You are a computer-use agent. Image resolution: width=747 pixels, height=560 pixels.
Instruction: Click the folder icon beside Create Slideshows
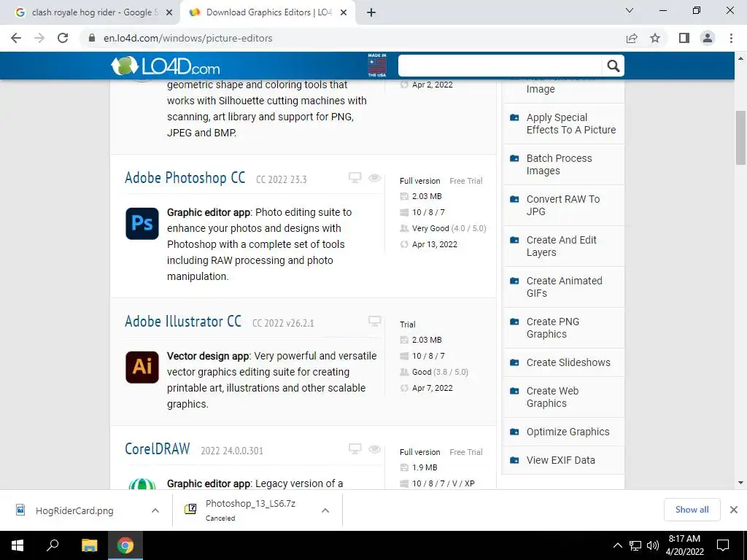514,362
